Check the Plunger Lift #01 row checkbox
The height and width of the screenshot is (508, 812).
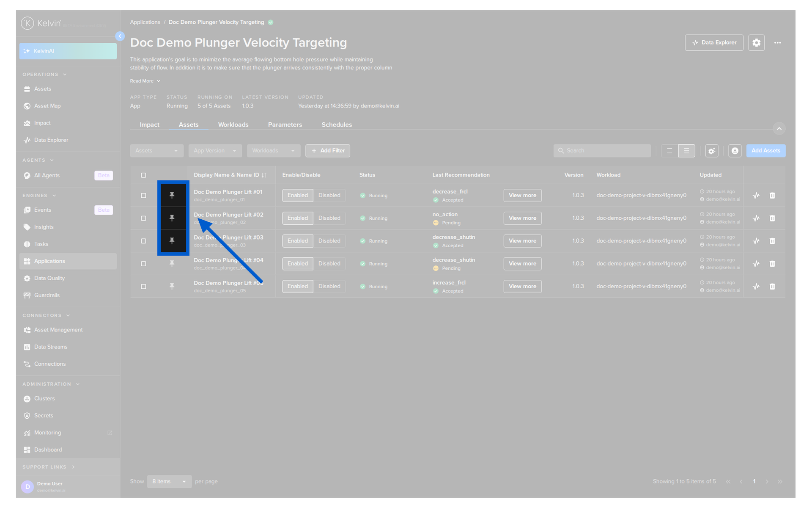pyautogui.click(x=143, y=196)
